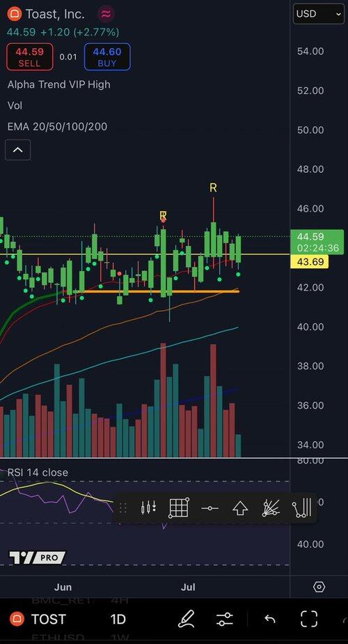This screenshot has width=348, height=644.
Task: Open the chart settings hexagon icon
Action: pyautogui.click(x=319, y=587)
